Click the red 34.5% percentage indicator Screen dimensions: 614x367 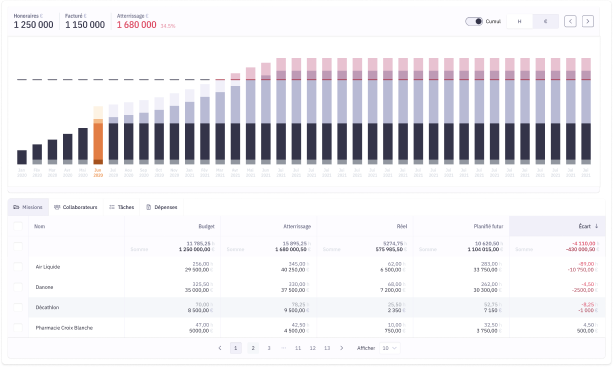(x=168, y=26)
